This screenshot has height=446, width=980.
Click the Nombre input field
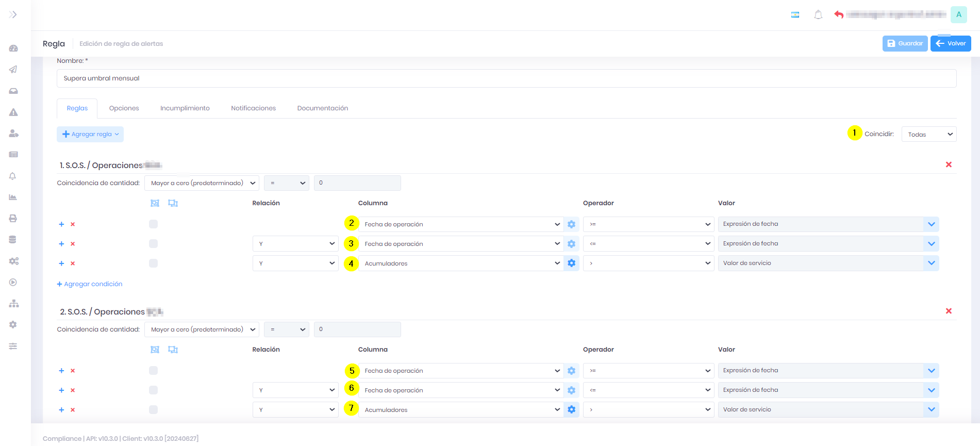506,78
